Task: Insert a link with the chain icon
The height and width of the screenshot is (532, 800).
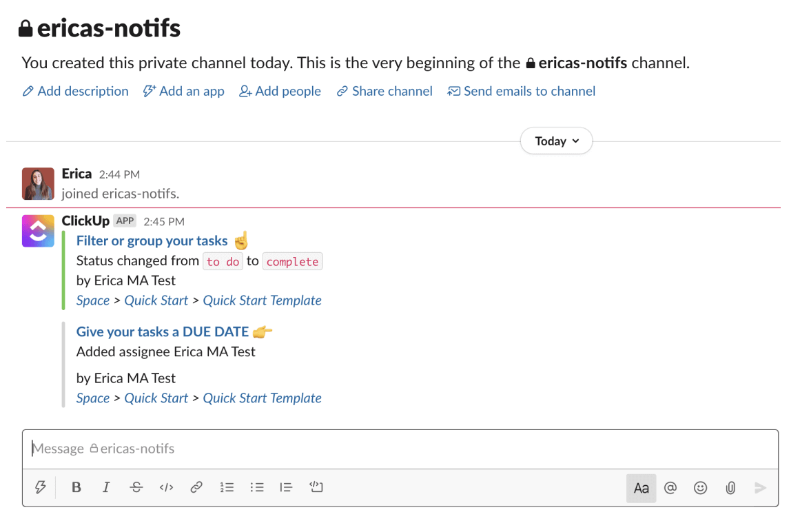Action: coord(196,487)
